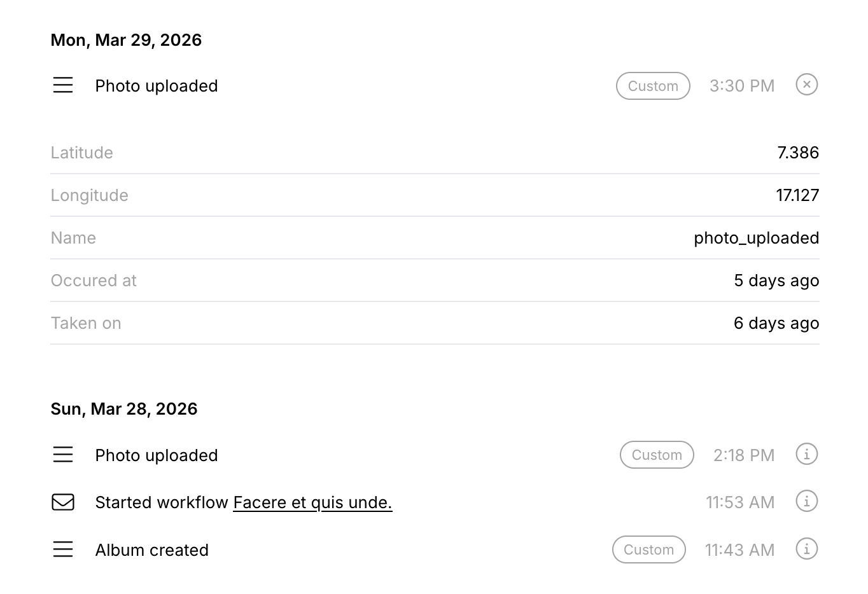This screenshot has height=594, width=868.
Task: Click the Occured at row showing 5 days ago
Action: coord(776,280)
